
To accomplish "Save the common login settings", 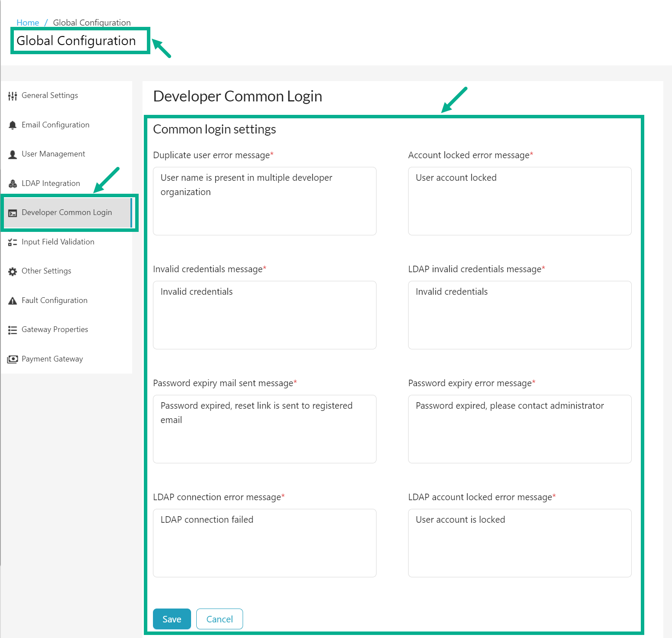I will (172, 619).
